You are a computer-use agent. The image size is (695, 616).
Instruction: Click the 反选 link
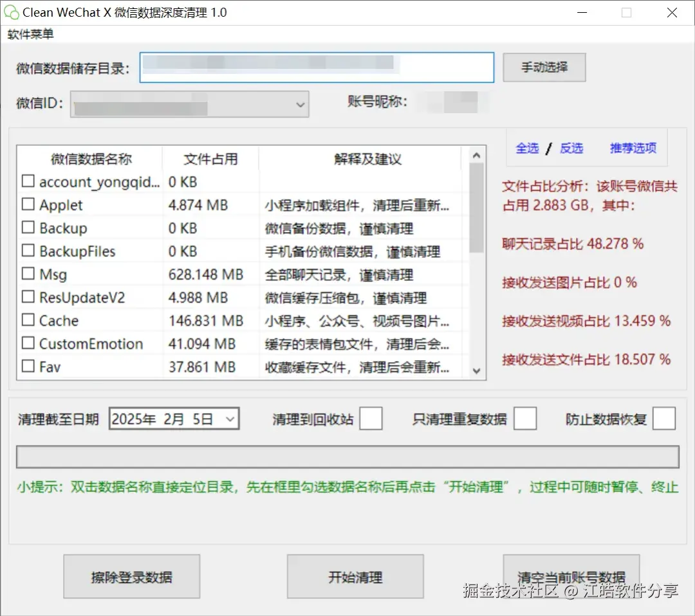pos(571,148)
